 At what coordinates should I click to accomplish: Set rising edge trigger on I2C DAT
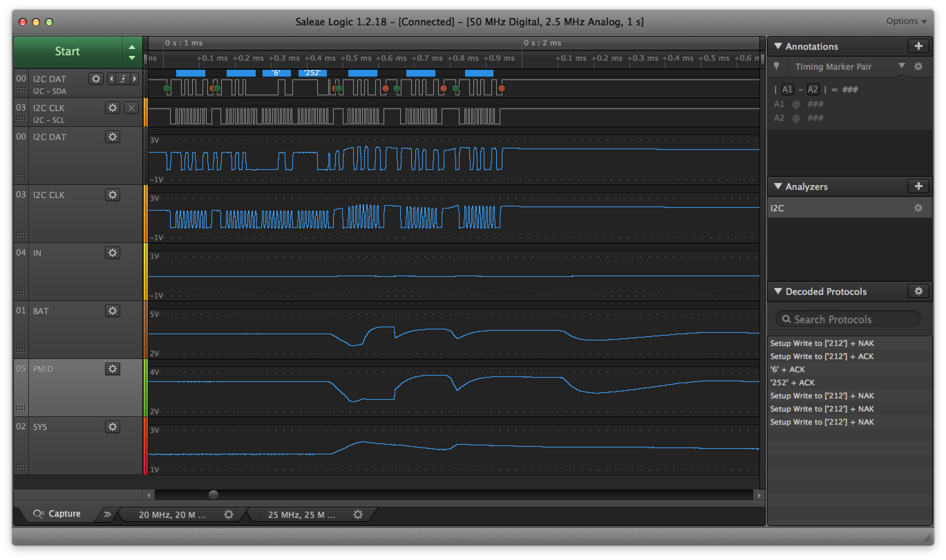point(123,79)
